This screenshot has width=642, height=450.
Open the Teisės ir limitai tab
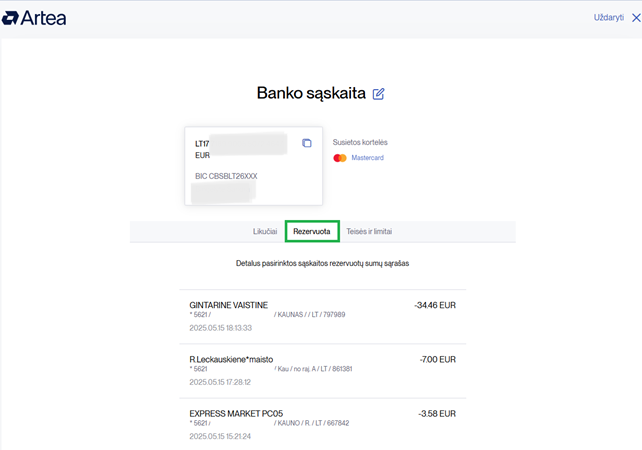click(369, 231)
